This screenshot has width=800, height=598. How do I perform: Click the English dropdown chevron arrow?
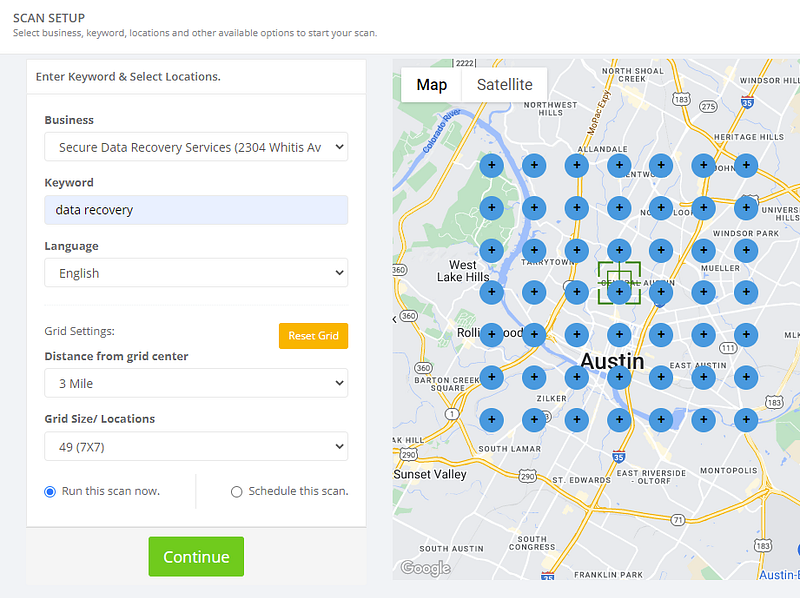coord(339,273)
